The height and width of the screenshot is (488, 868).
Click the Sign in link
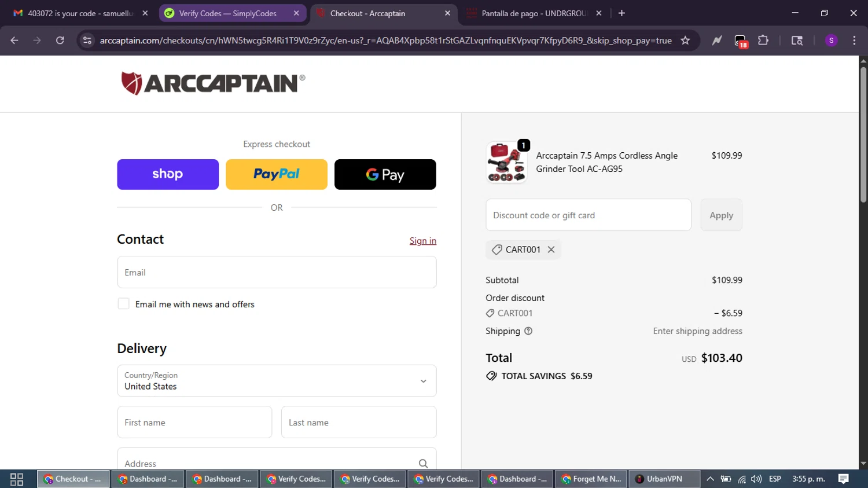(x=423, y=241)
